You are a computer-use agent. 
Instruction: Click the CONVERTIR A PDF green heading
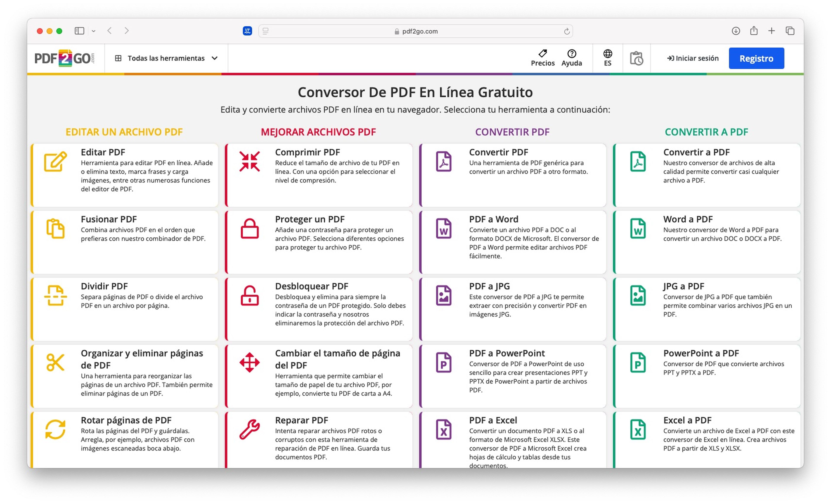pyautogui.click(x=707, y=132)
